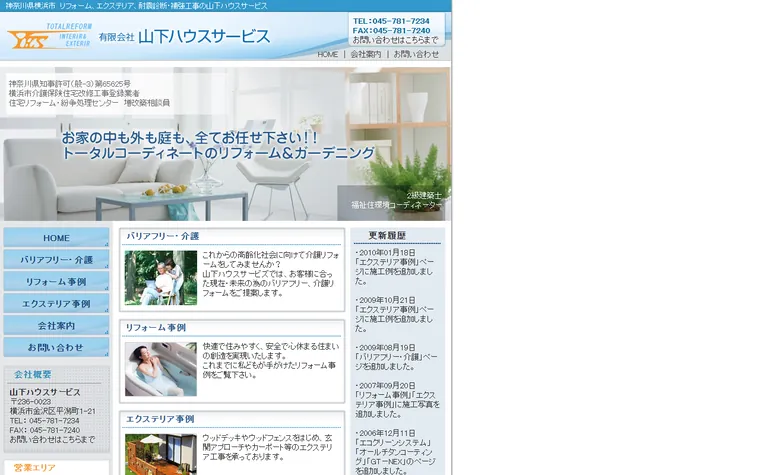Click お問い合わせはこちらまで in sidebar company info
The image size is (760, 475).
(52, 440)
